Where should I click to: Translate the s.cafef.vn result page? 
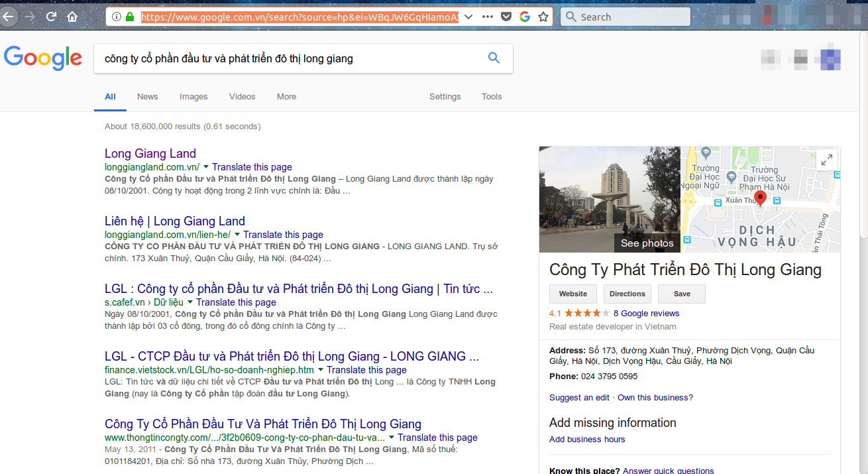point(236,302)
